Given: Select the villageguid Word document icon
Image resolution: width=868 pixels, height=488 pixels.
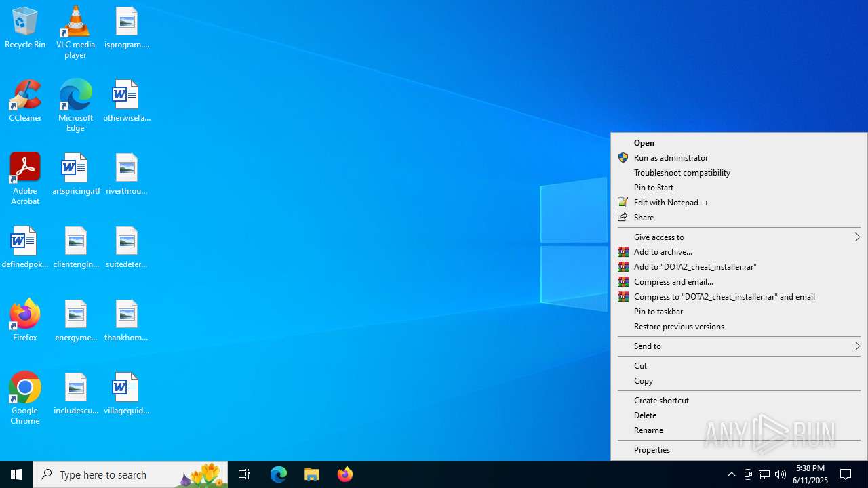Looking at the screenshot, I should [x=126, y=394].
